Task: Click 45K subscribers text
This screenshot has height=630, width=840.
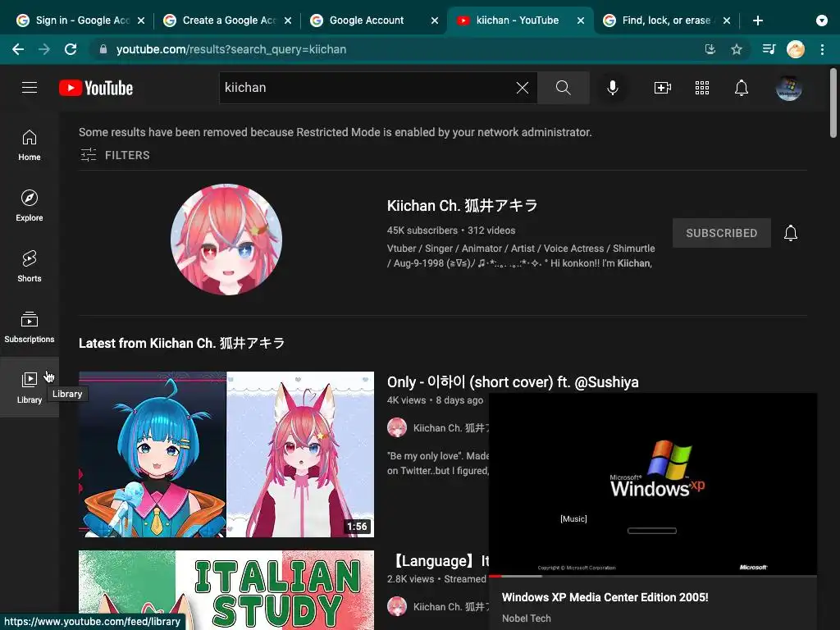Action: point(422,231)
